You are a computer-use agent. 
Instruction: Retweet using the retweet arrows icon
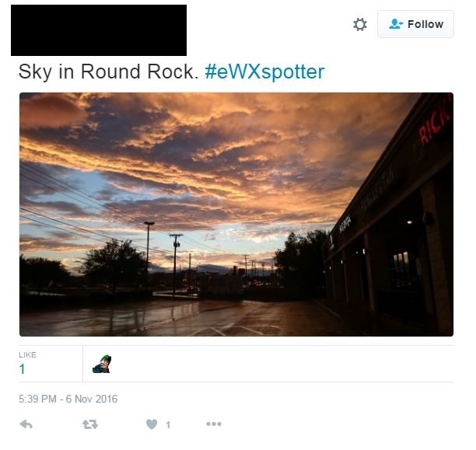[x=90, y=424]
